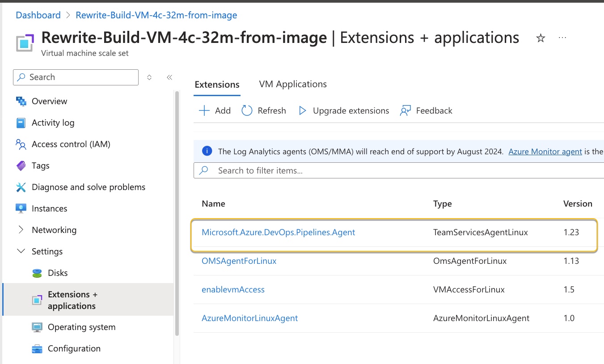Select the AzureMonitorLinuxAgent type cell
Viewport: 604px width, 364px height.
481,318
